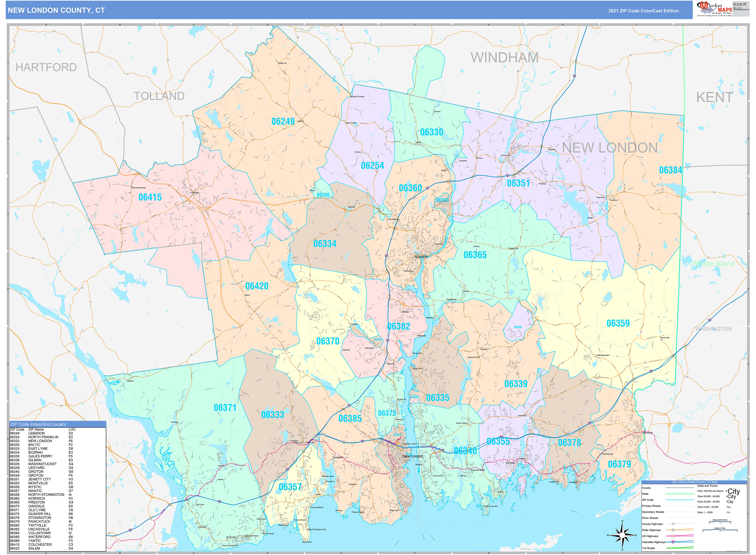Screen dimensions: 756x555
Task: Open the 2021 New London County, CT Map legend header
Action: (x=695, y=482)
